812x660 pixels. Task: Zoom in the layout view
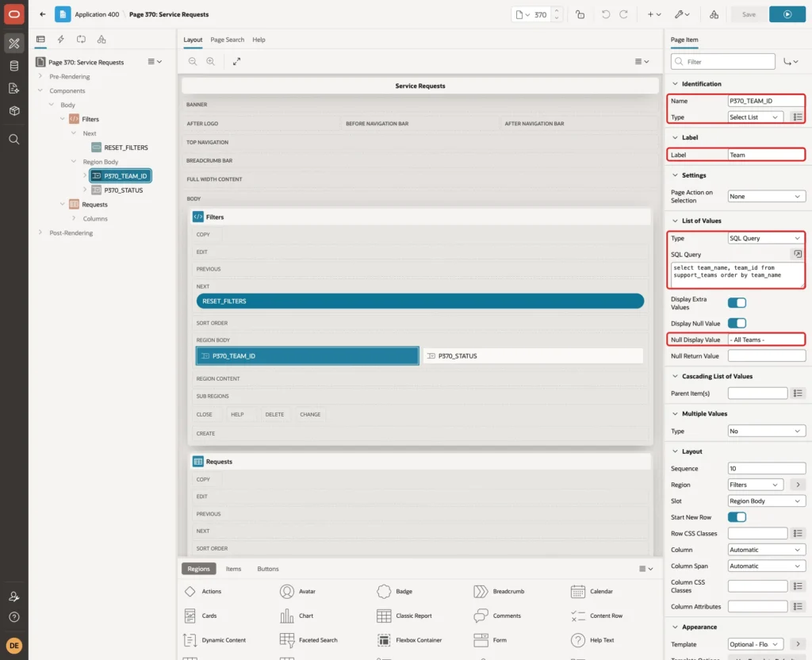[211, 62]
